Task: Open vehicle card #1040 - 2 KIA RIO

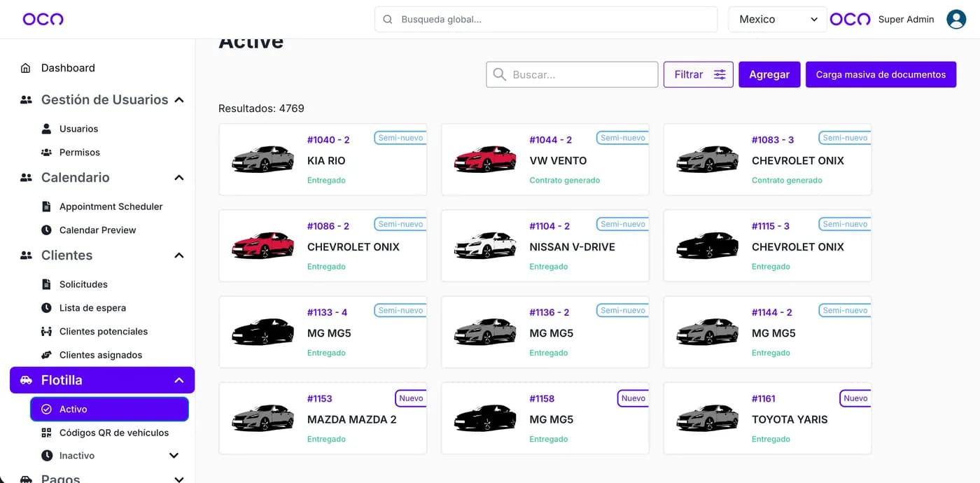Action: (x=323, y=160)
